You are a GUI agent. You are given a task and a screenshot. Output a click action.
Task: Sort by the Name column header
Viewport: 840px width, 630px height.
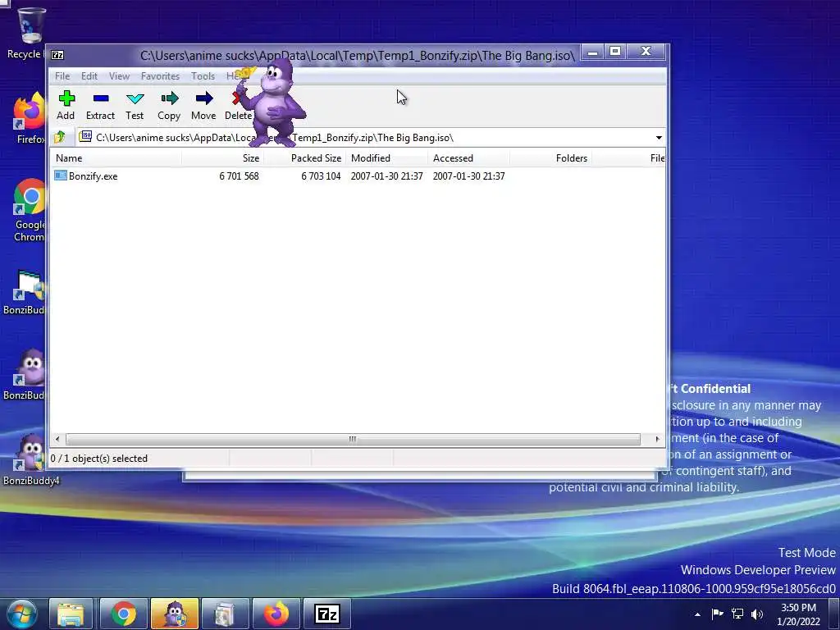tap(116, 158)
